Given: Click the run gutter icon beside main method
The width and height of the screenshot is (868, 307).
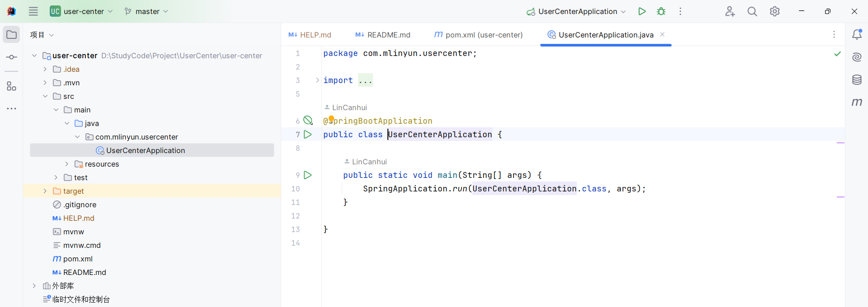Looking at the screenshot, I should [x=308, y=175].
